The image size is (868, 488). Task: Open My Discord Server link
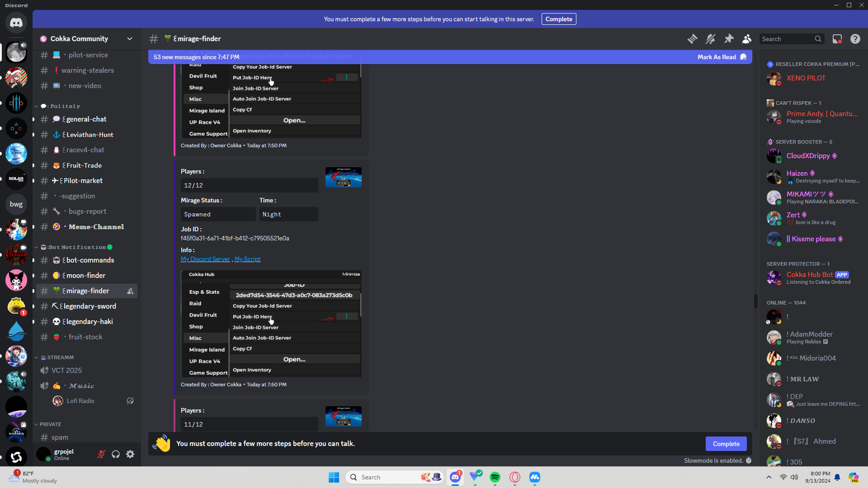click(x=205, y=259)
